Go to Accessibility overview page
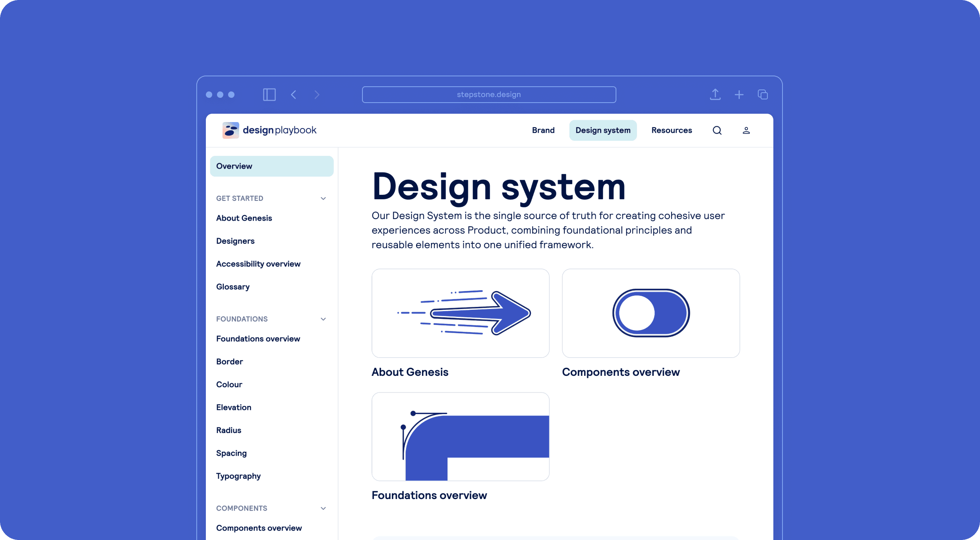This screenshot has height=540, width=980. pyautogui.click(x=258, y=264)
